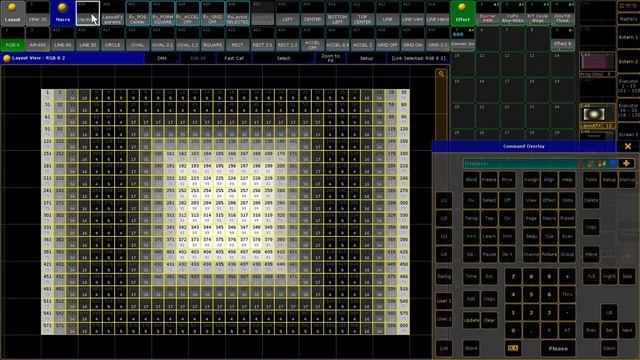Click the purple layout thumbnail preview

tap(598, 64)
